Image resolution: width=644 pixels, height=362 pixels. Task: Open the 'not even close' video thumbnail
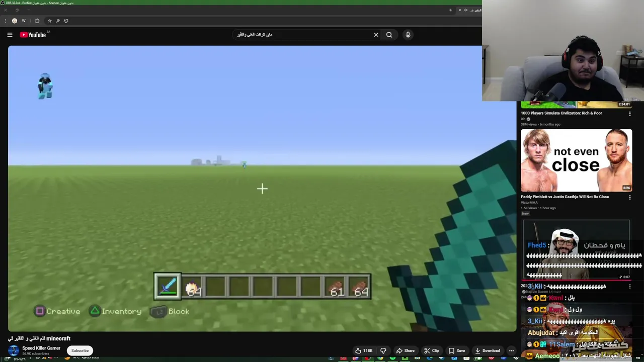(576, 160)
